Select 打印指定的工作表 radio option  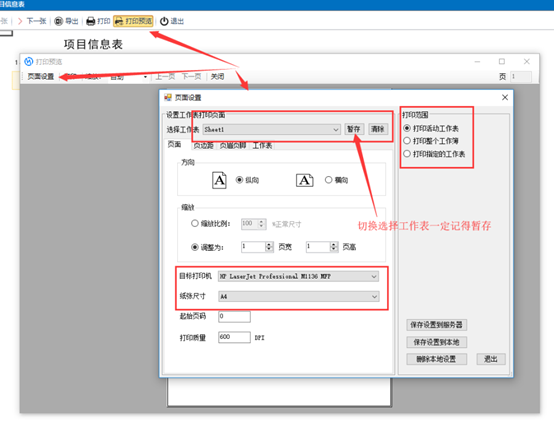[x=407, y=154]
